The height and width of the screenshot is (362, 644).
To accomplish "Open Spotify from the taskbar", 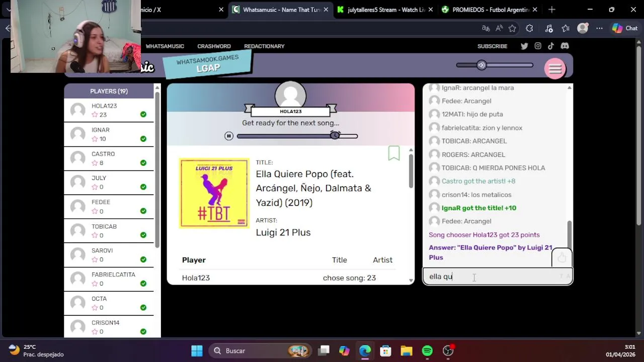I will coord(427,350).
